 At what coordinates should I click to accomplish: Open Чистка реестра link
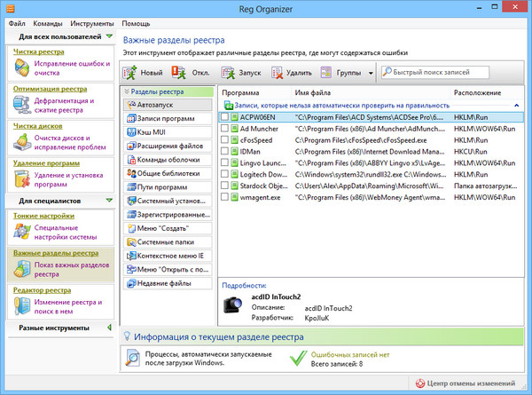click(38, 52)
